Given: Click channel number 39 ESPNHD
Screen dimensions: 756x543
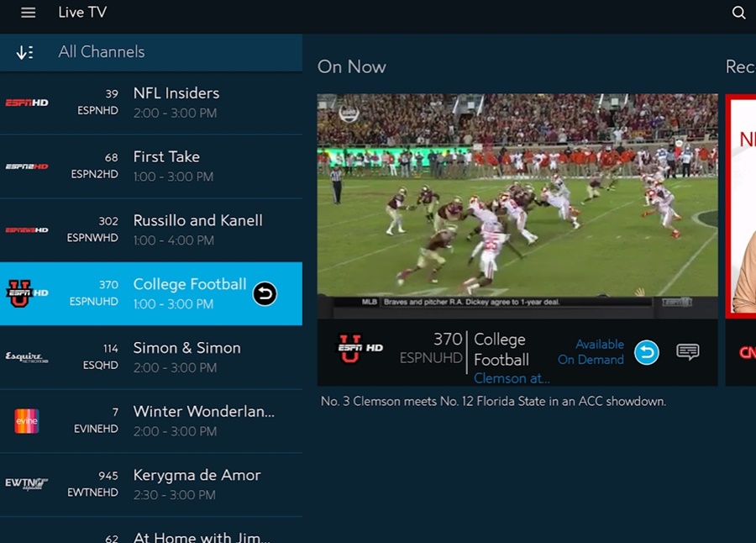Looking at the screenshot, I should point(98,103).
